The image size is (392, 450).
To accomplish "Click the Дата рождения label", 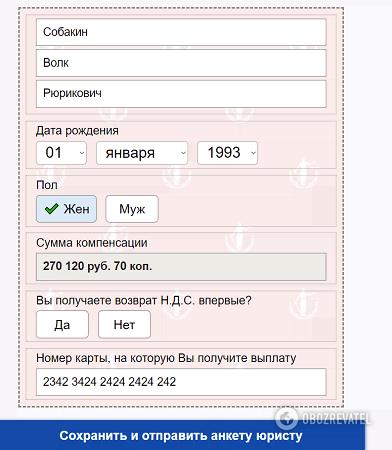I will (x=77, y=131).
